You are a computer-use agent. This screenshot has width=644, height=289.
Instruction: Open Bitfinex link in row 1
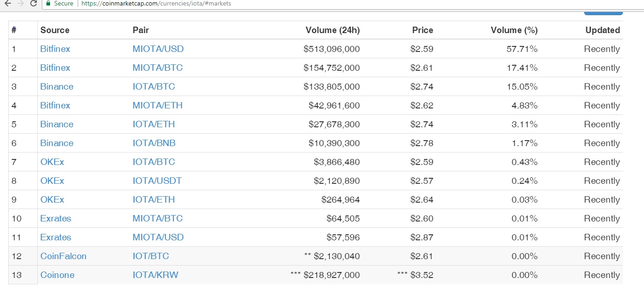coord(55,49)
